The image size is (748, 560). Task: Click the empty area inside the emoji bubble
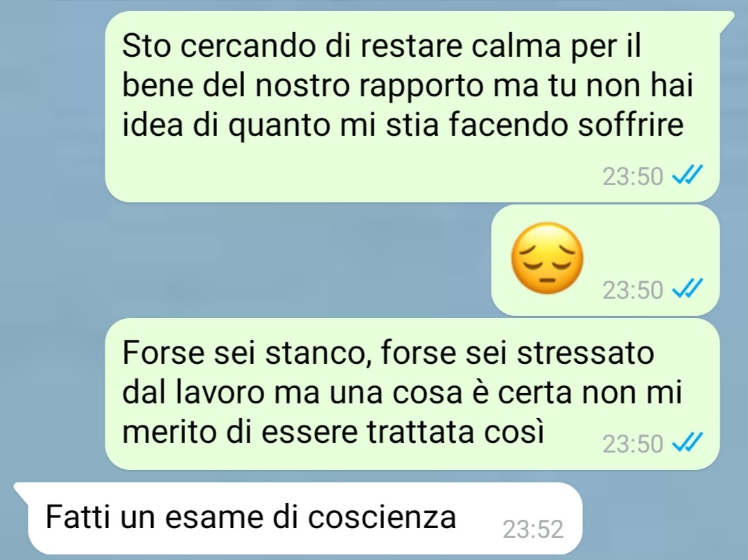[654, 238]
